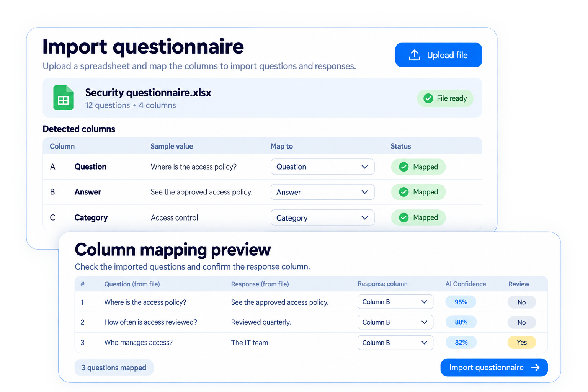The image size is (588, 392).
Task: Click the Upload file button
Action: (x=438, y=55)
